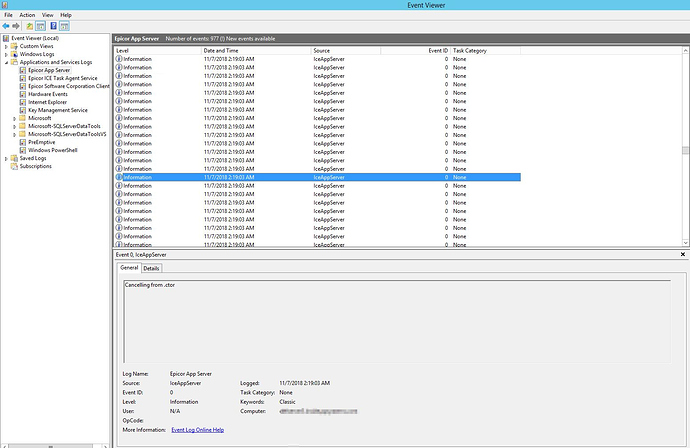Click the Windows Logs folder icon
This screenshot has height=448, width=690.
click(14, 54)
